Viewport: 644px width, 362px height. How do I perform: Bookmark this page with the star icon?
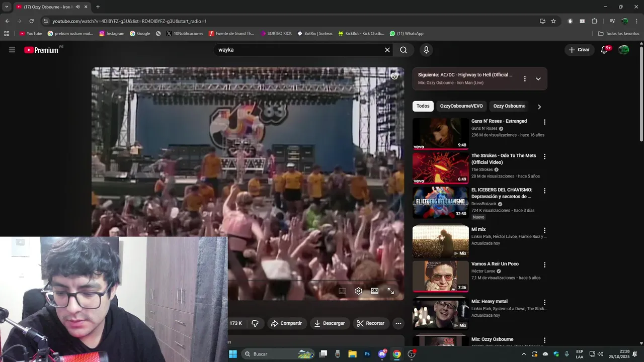point(553,21)
